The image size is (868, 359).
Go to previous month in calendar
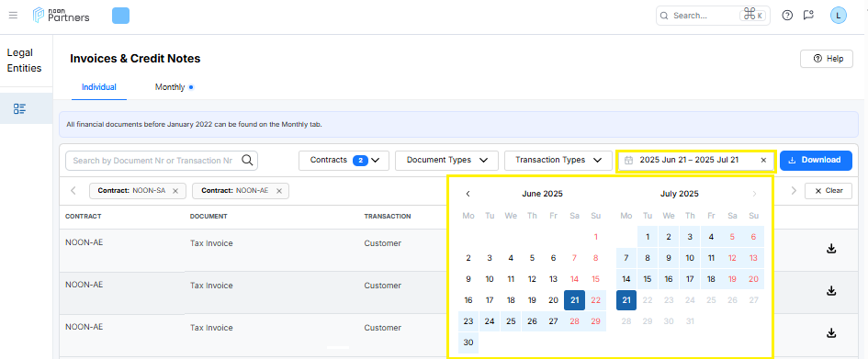pos(468,194)
